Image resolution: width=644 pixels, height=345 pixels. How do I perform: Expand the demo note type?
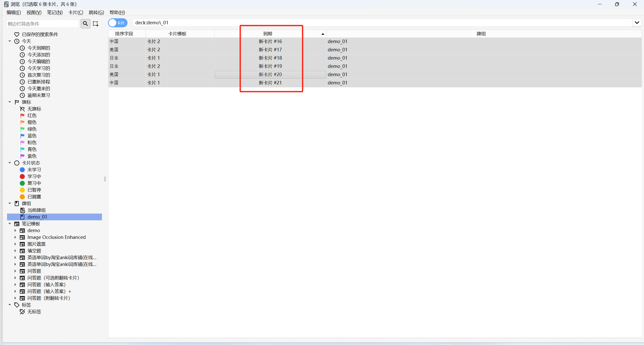tap(15, 230)
